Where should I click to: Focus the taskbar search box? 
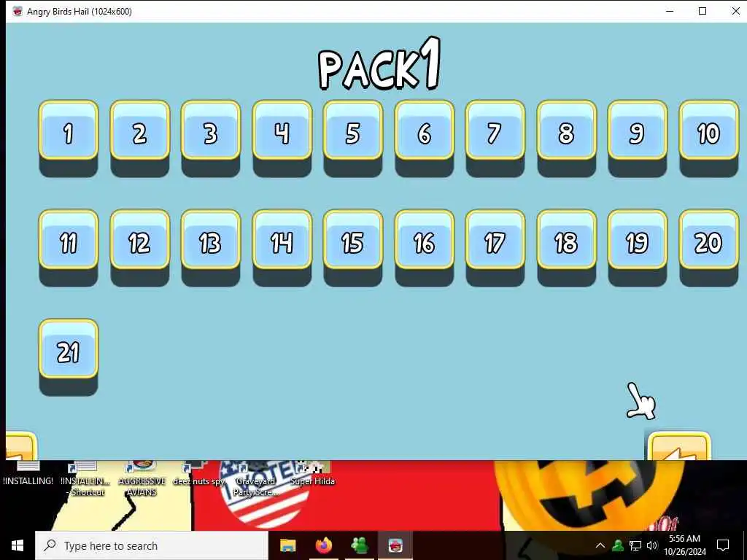[152, 545]
